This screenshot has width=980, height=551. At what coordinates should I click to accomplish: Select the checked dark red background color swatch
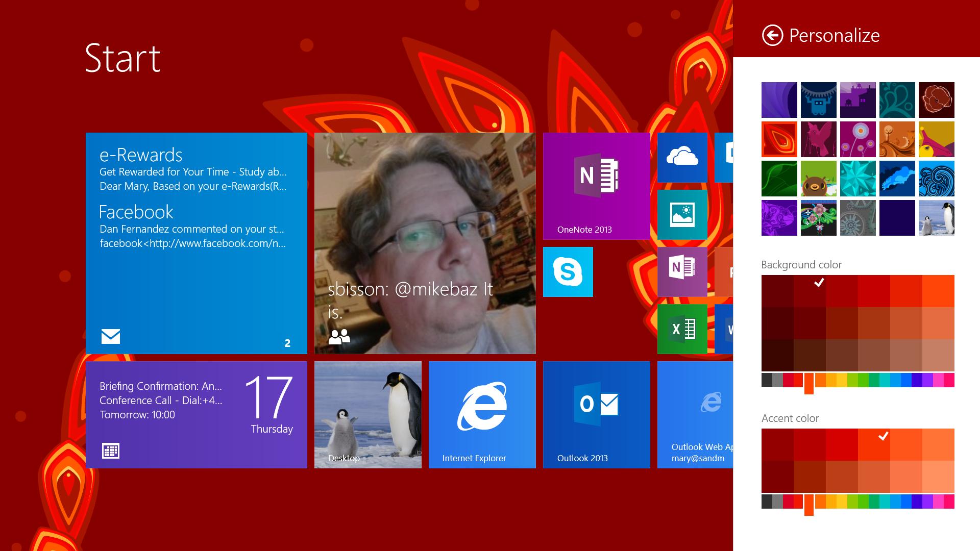(x=810, y=291)
